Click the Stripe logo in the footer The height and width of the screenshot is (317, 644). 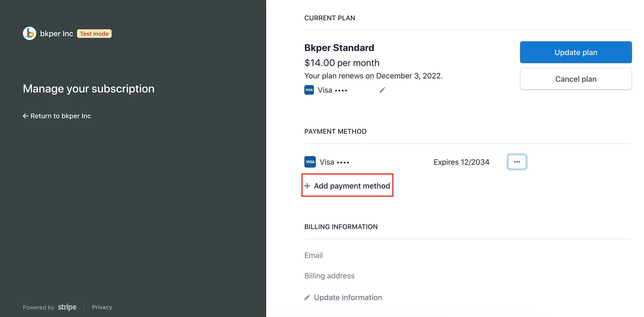pos(67,307)
